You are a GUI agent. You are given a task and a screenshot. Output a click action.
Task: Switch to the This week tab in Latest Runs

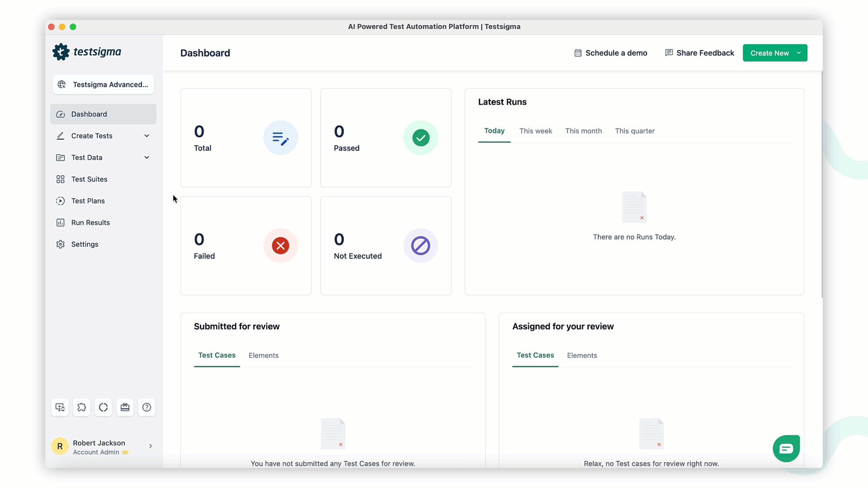pyautogui.click(x=536, y=131)
